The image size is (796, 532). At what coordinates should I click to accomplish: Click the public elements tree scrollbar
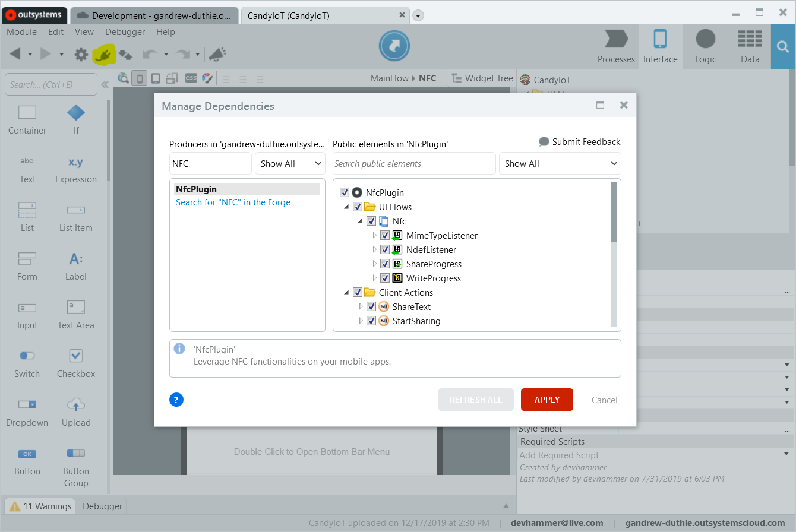[x=614, y=212]
